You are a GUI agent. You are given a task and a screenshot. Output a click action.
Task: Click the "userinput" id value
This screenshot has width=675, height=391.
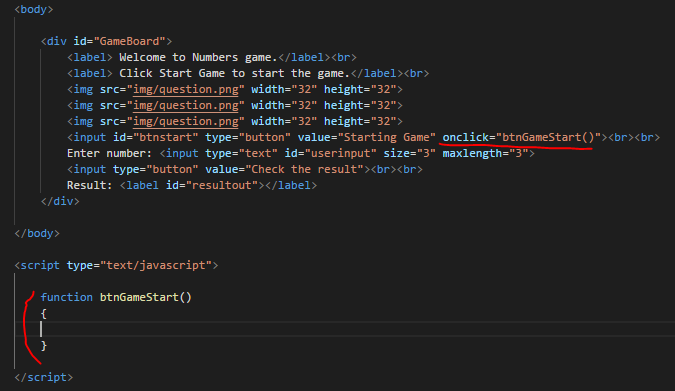point(344,153)
